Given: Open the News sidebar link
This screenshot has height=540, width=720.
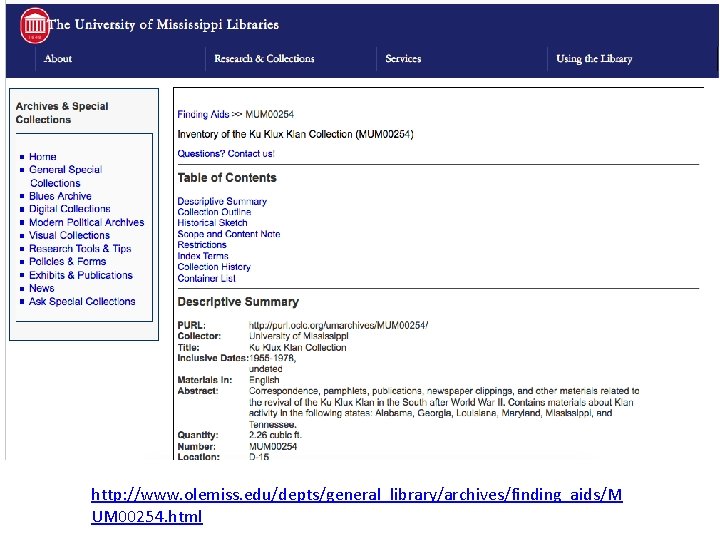Looking at the screenshot, I should [x=42, y=288].
